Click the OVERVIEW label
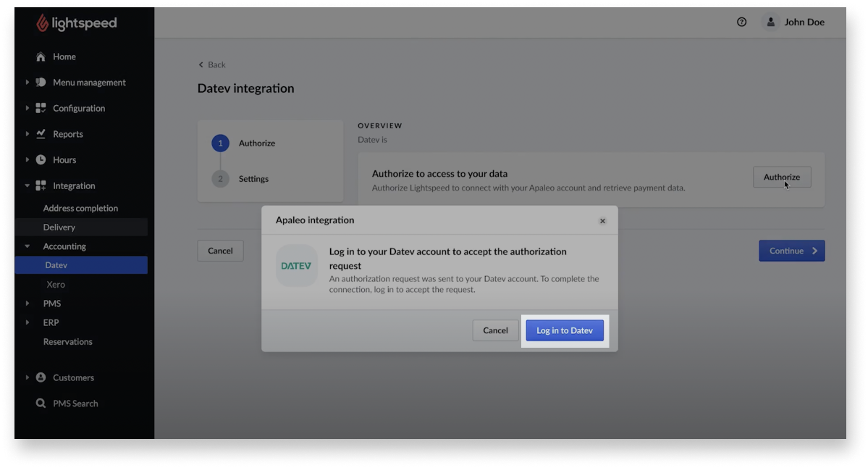Image resolution: width=868 pixels, height=468 pixels. point(380,126)
